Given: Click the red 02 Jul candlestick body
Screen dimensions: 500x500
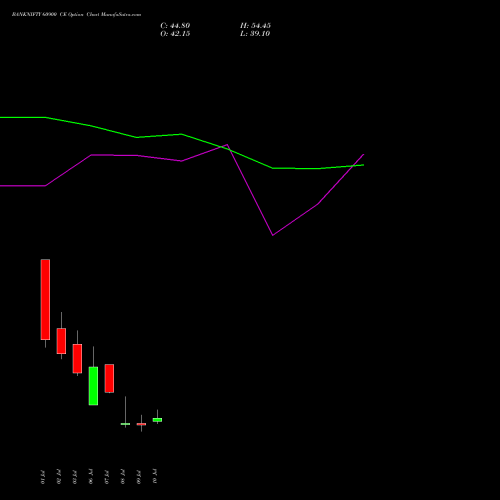Looking at the screenshot, I should (61, 341).
